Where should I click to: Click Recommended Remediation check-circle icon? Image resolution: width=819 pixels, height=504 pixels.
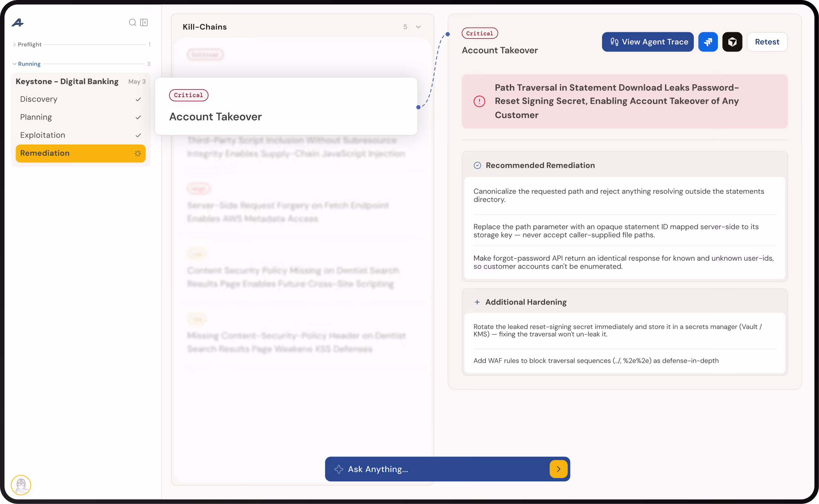tap(478, 165)
